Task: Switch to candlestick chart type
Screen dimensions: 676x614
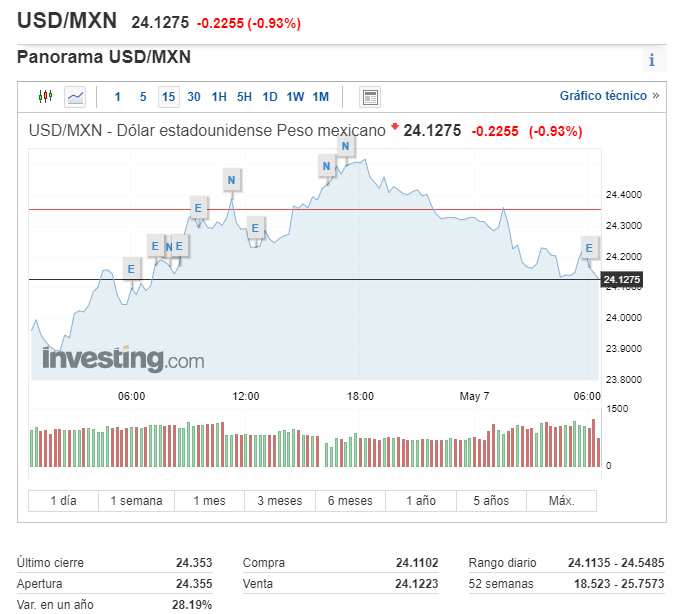Action: click(44, 97)
